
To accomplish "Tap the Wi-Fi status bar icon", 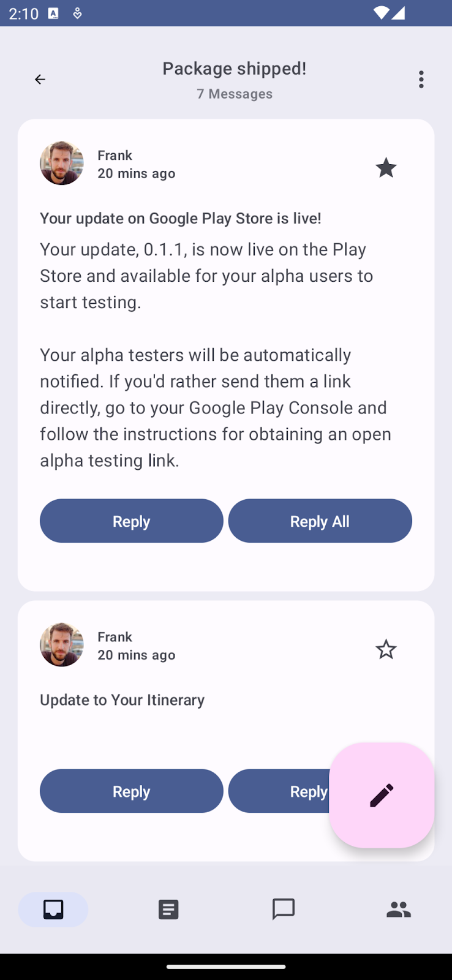I will [x=380, y=13].
